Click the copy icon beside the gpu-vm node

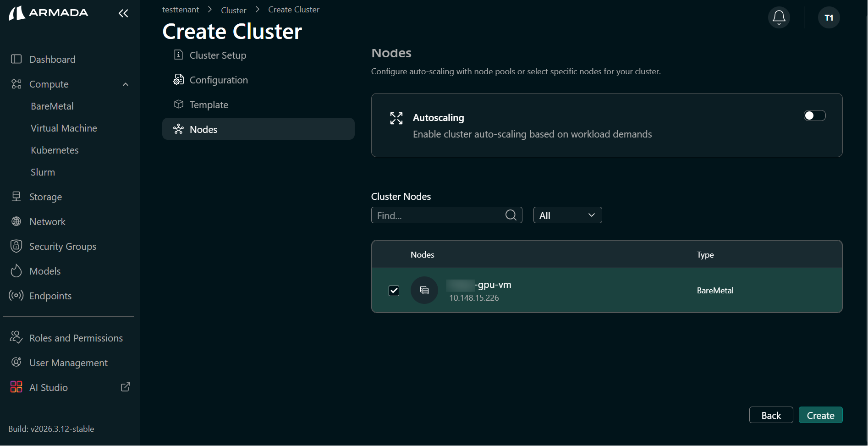point(424,290)
